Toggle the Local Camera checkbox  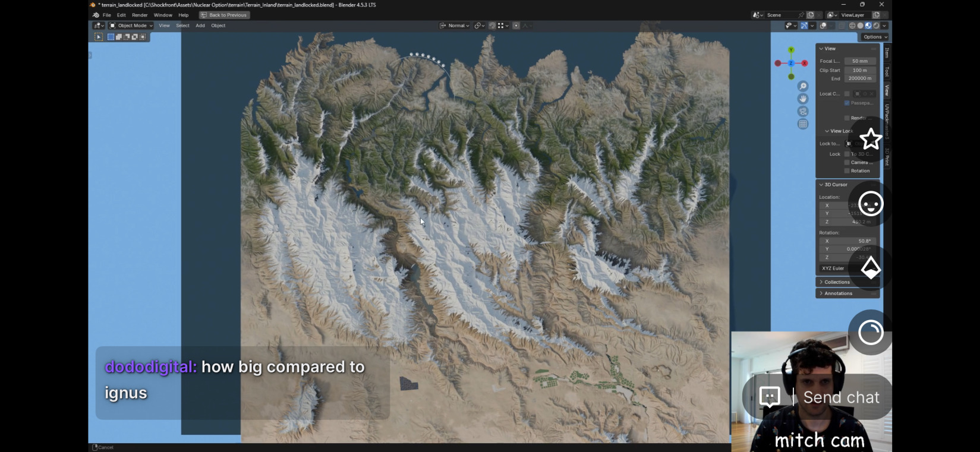[847, 94]
